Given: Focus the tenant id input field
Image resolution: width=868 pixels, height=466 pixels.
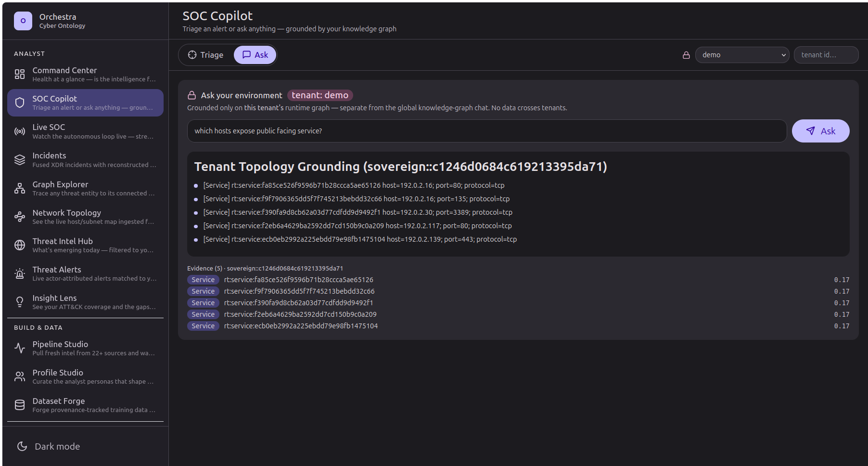Looking at the screenshot, I should coord(826,55).
